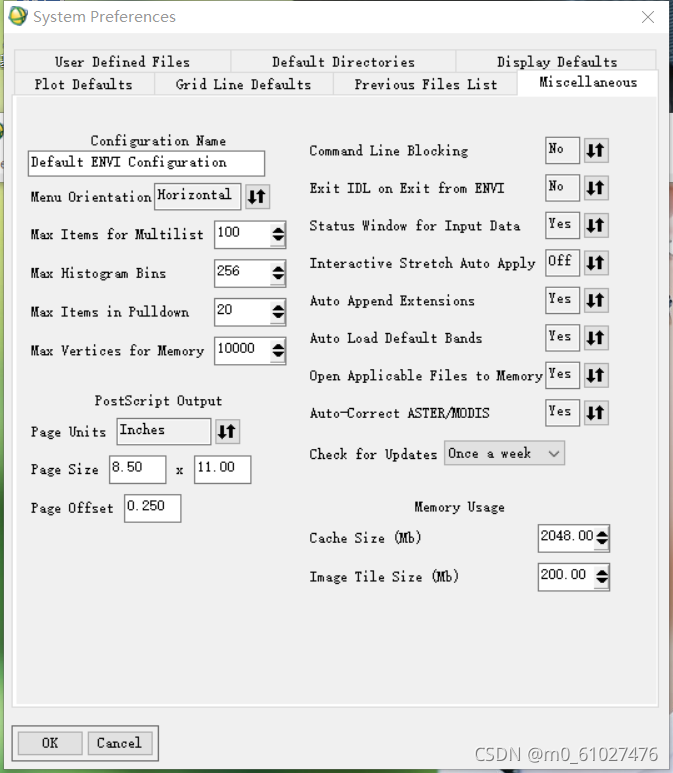Switch to Display Defaults tab
673x773 pixels.
pos(557,62)
